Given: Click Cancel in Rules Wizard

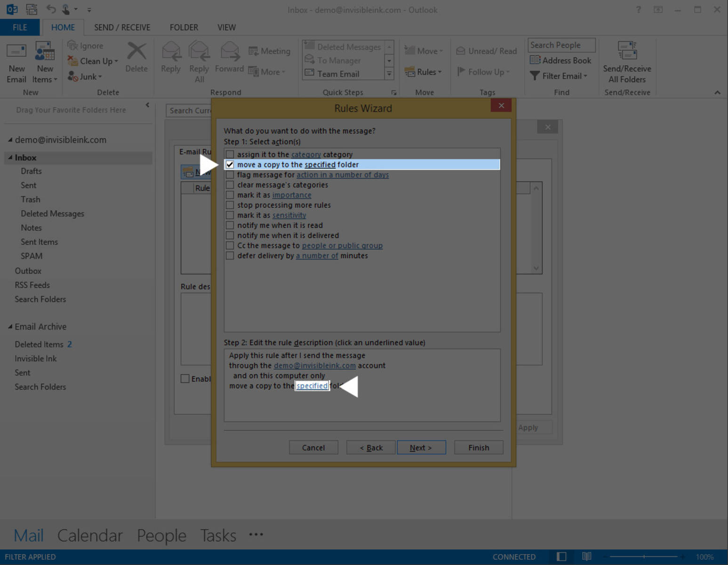Looking at the screenshot, I should tap(313, 447).
